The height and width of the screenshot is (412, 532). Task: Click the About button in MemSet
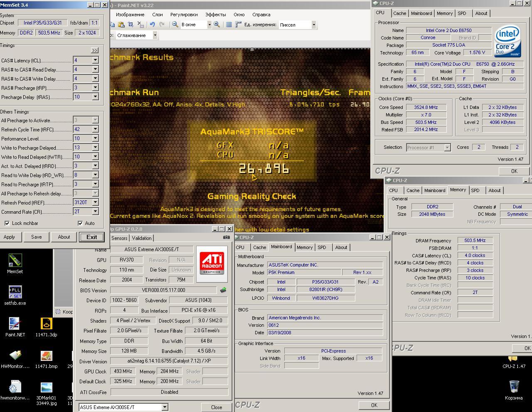(64, 237)
